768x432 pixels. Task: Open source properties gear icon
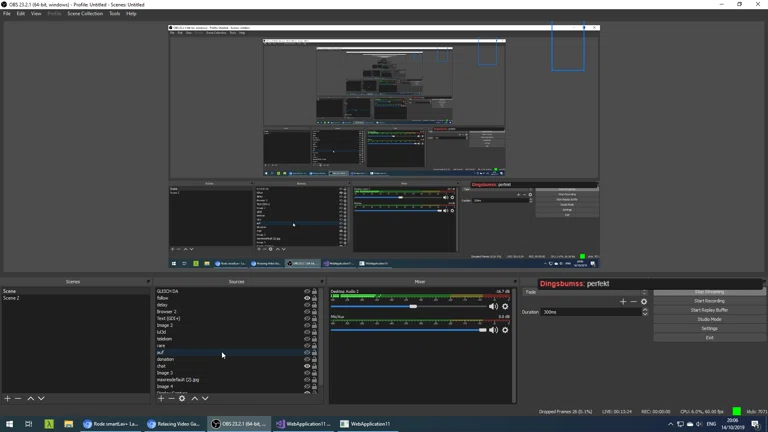coord(182,399)
